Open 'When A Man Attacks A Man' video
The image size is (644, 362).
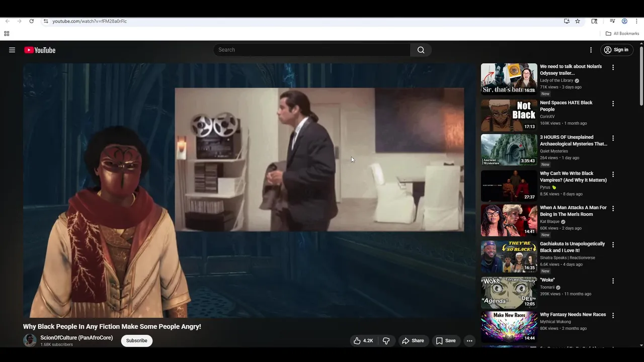(x=573, y=211)
